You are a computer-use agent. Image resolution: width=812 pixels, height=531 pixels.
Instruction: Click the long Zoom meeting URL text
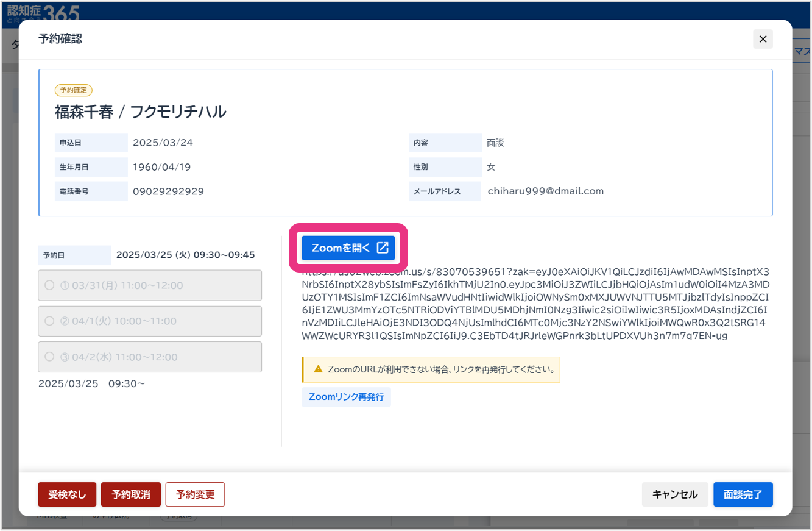coord(535,304)
